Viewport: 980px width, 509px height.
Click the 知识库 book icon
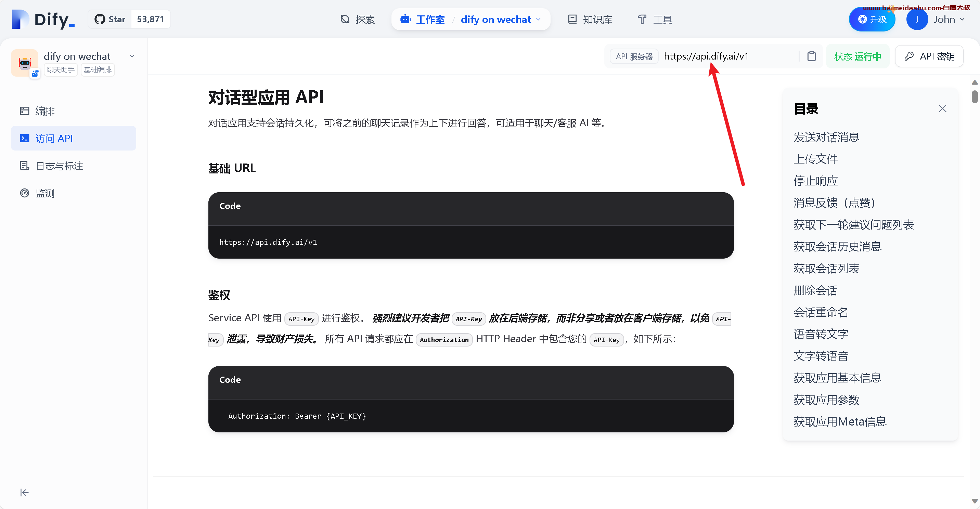click(x=572, y=19)
